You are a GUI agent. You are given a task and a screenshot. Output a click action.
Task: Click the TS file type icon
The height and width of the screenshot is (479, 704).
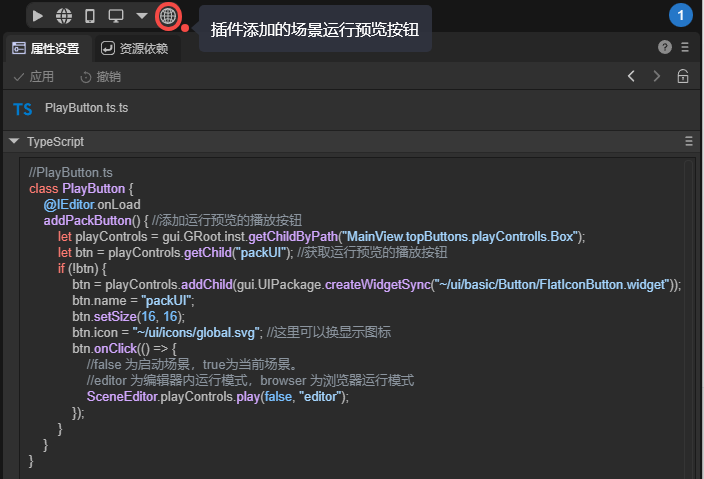tap(23, 108)
